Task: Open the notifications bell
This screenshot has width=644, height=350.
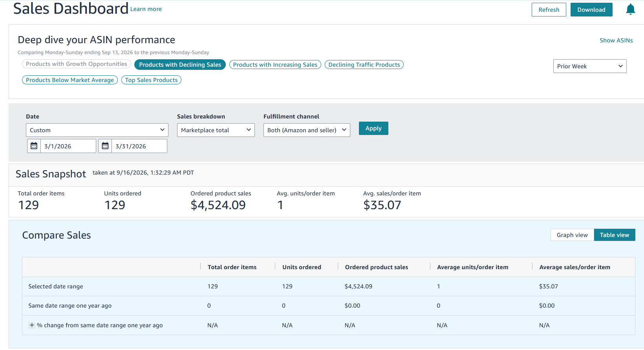Action: click(x=630, y=9)
